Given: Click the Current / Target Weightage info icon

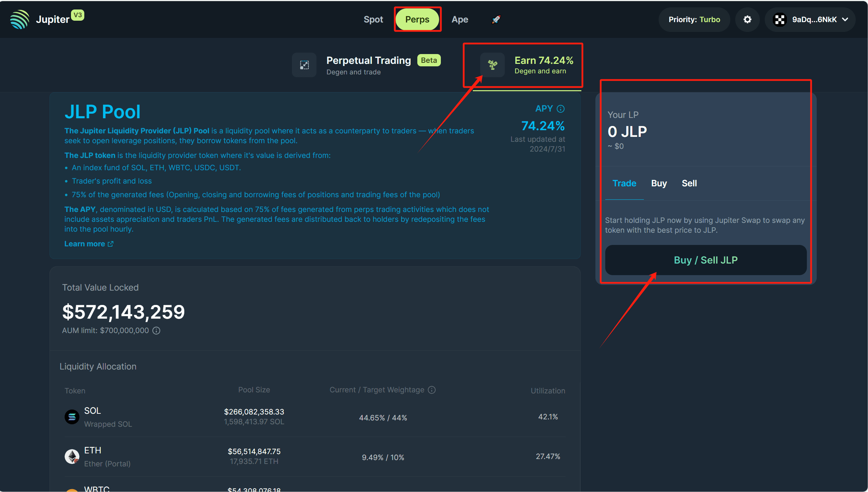Looking at the screenshot, I should [432, 390].
